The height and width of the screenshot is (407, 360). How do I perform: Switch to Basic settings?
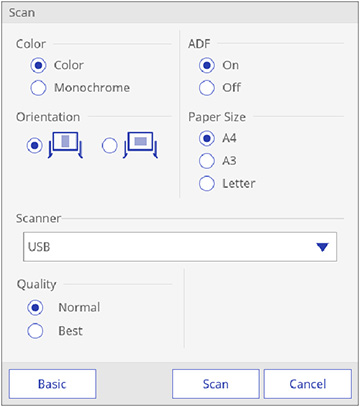click(52, 384)
